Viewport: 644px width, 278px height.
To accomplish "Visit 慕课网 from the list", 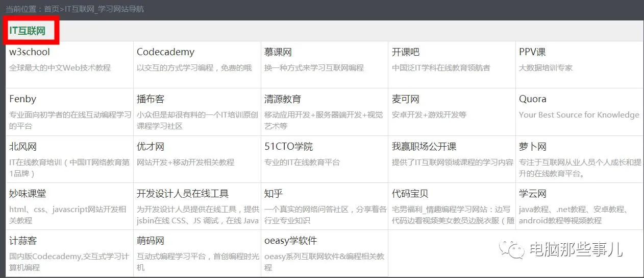I will click(278, 52).
